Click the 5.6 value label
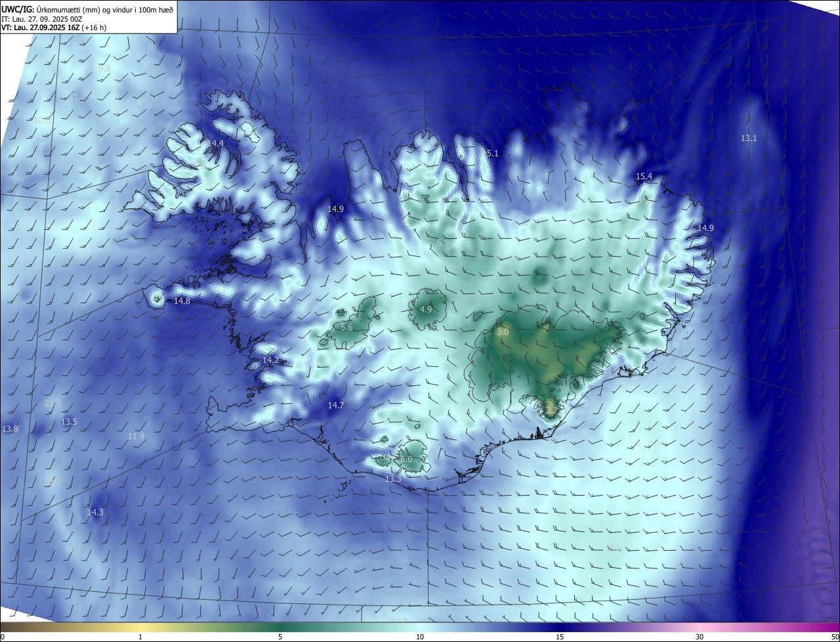 click(346, 327)
